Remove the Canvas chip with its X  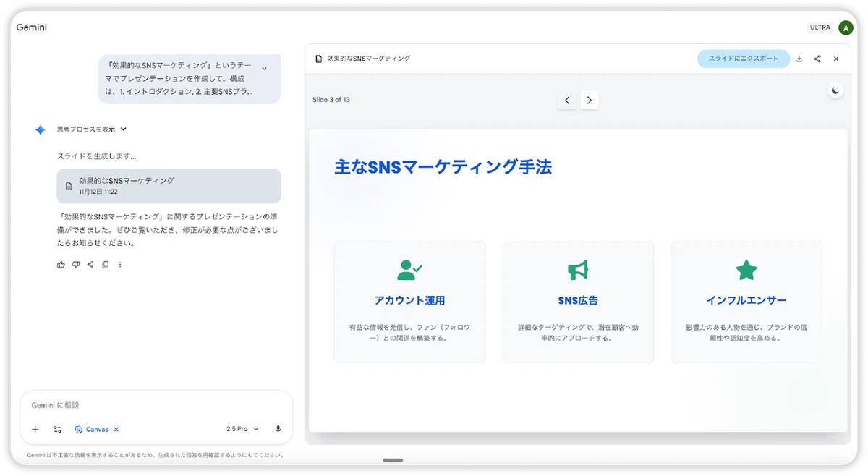click(116, 429)
